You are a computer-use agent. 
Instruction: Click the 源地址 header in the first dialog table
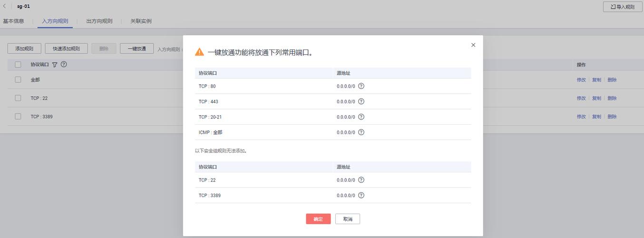click(x=343, y=73)
